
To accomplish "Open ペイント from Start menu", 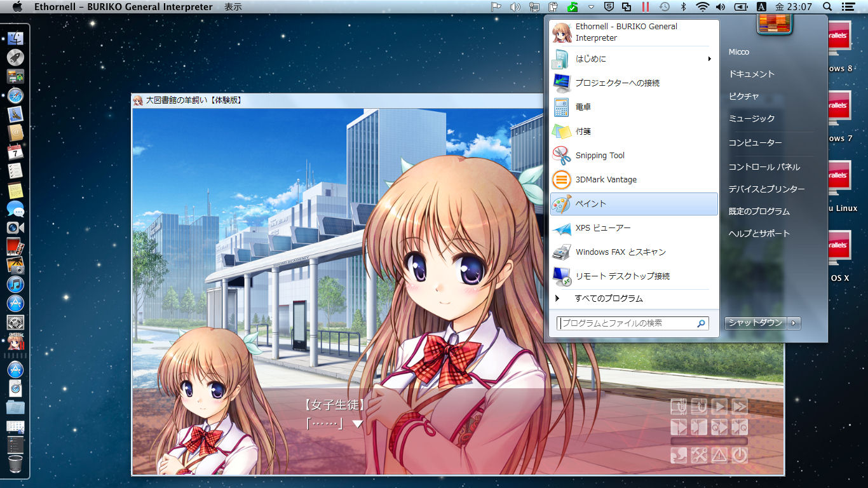I will coord(634,204).
